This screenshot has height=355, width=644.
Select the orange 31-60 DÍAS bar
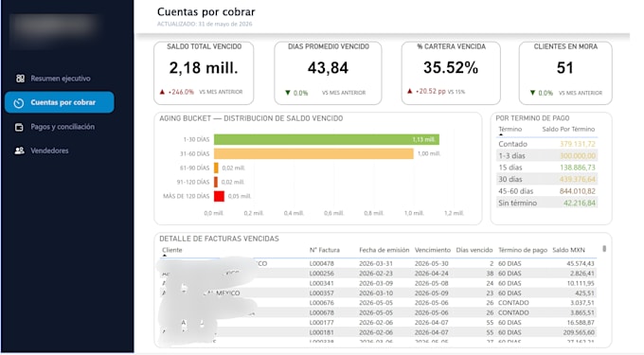click(x=313, y=153)
